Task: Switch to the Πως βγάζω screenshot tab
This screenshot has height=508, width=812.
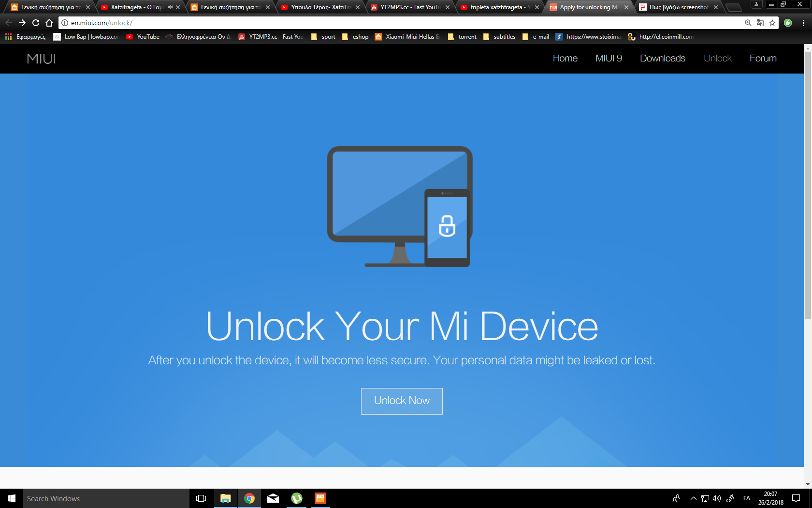Action: tap(679, 7)
